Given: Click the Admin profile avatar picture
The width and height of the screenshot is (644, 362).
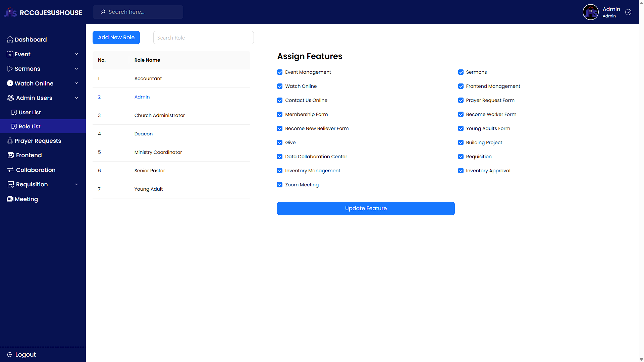Looking at the screenshot, I should [x=590, y=12].
